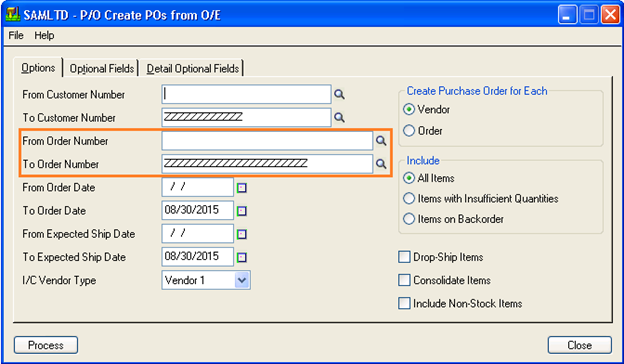Image resolution: width=624 pixels, height=364 pixels.
Task: Click the To Order Number finder icon
Action: 381,164
